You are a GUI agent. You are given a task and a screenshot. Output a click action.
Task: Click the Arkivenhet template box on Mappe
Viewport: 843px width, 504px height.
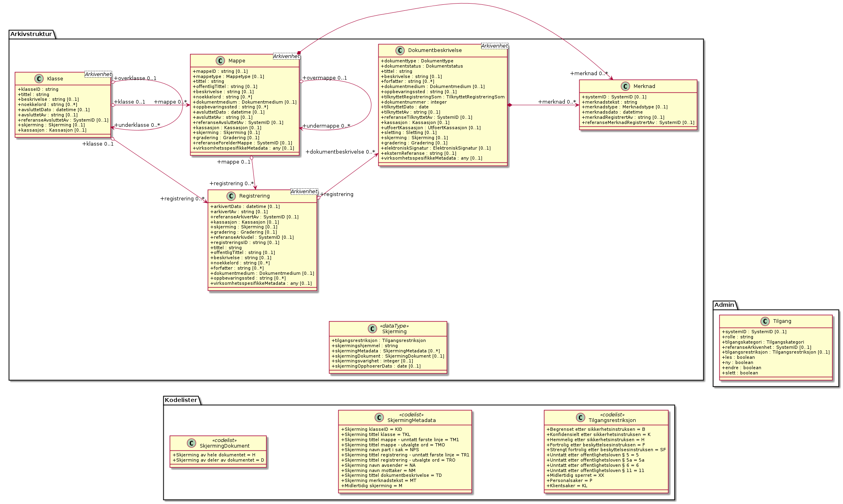coord(287,56)
